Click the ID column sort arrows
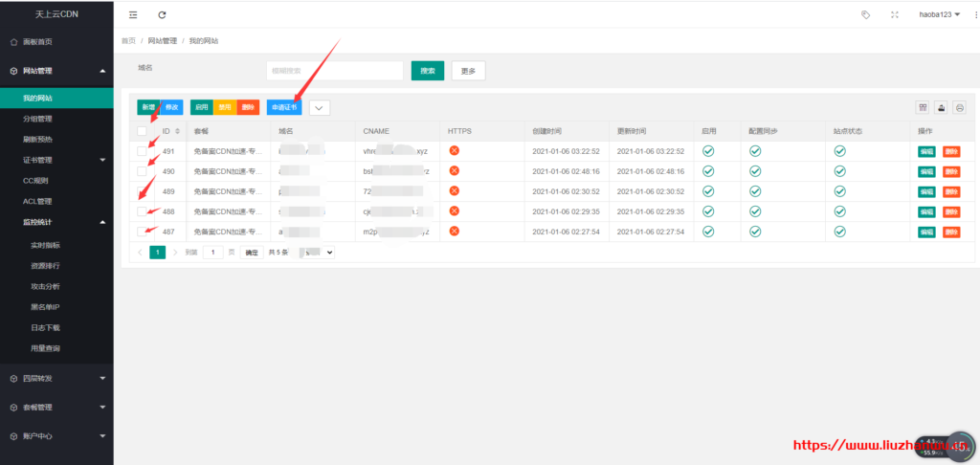The height and width of the screenshot is (465, 980). [177, 131]
